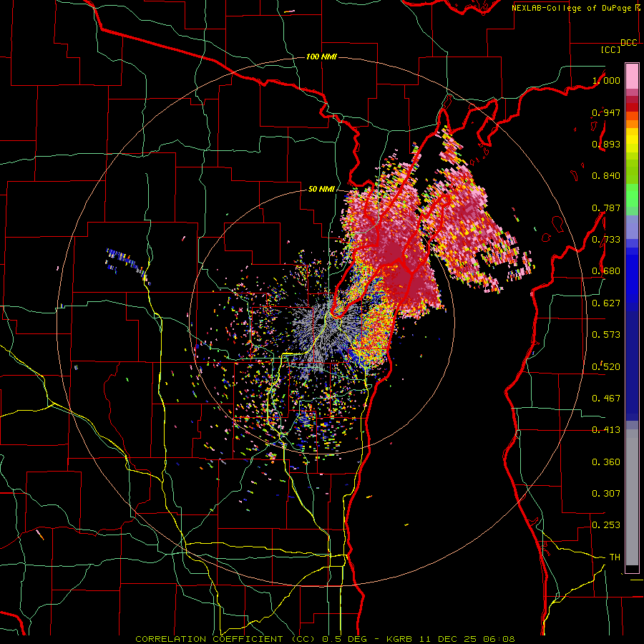644x644 pixels.
Task: Click the 1.000 value on the color scale
Action: point(606,80)
